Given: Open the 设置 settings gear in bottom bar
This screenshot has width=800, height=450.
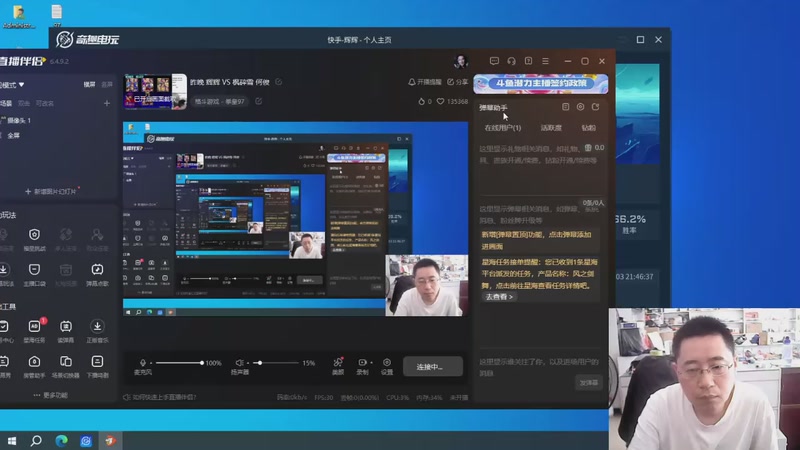Looking at the screenshot, I should point(387,366).
